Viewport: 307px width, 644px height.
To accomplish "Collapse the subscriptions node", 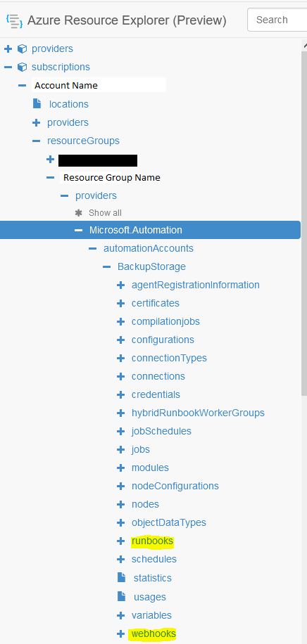I will 8,67.
